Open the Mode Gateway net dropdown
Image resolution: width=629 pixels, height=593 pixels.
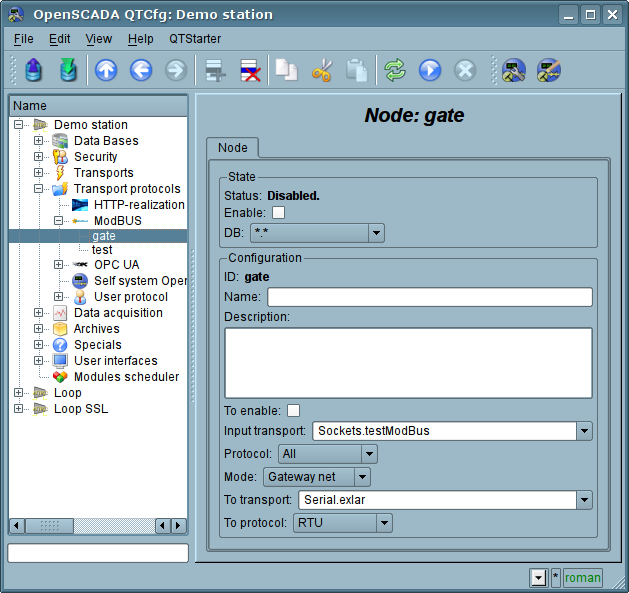[x=361, y=477]
